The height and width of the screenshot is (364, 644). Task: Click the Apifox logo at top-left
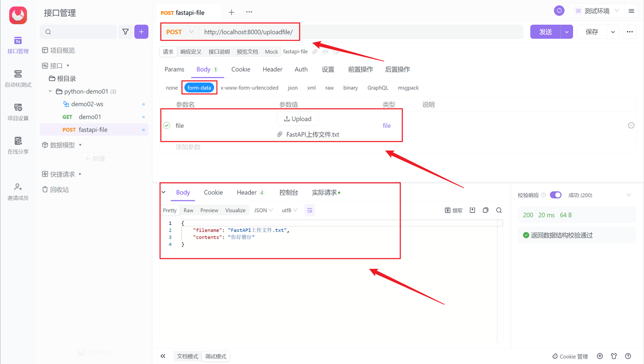click(x=18, y=16)
